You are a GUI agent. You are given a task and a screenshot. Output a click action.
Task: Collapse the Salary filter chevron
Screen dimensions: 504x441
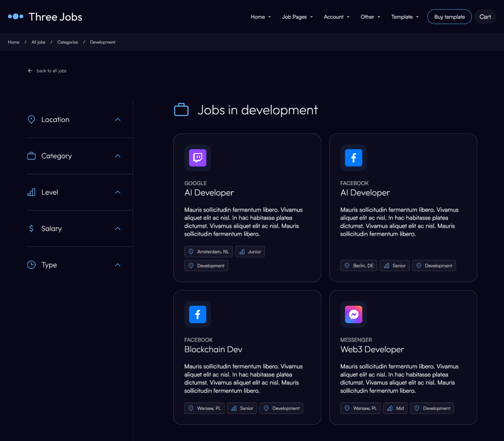[x=117, y=228]
